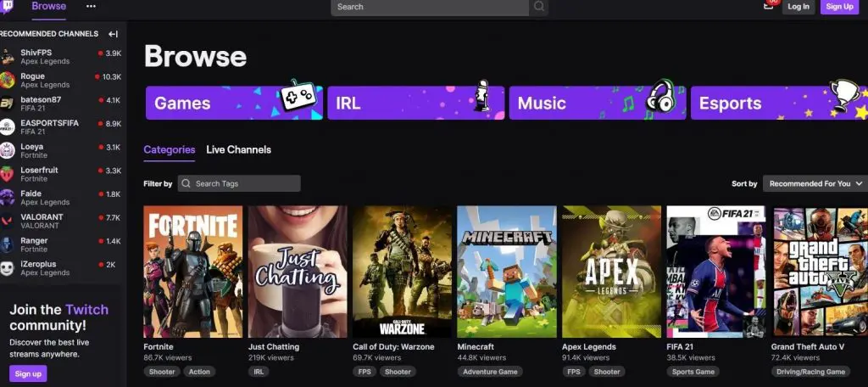Click the 10.3K viewer count for Rogue
The height and width of the screenshot is (387, 868).
pyautogui.click(x=112, y=77)
